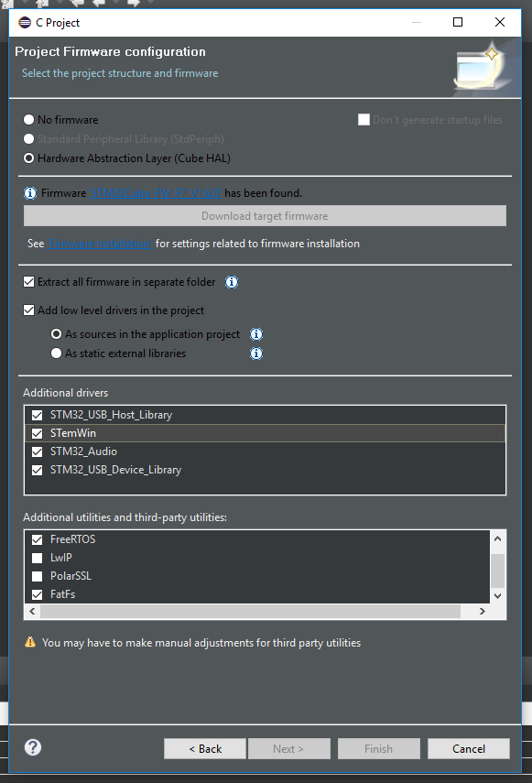Image resolution: width=532 pixels, height=783 pixels.
Task: Click the info icon before Firmware found message
Action: point(30,193)
